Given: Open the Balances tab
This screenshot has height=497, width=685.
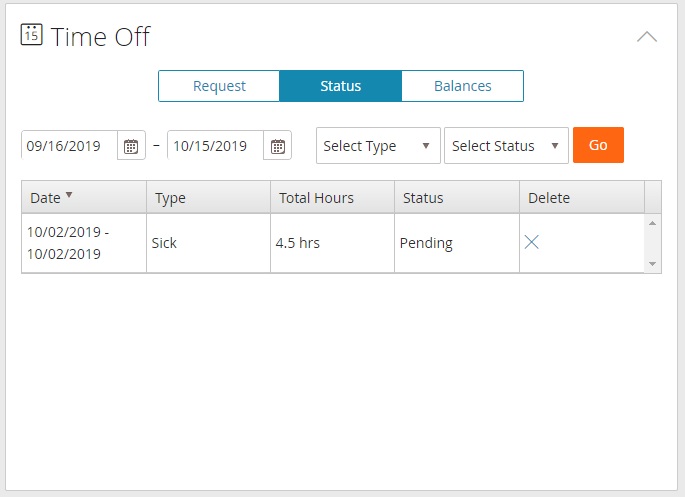Looking at the screenshot, I should (x=462, y=86).
